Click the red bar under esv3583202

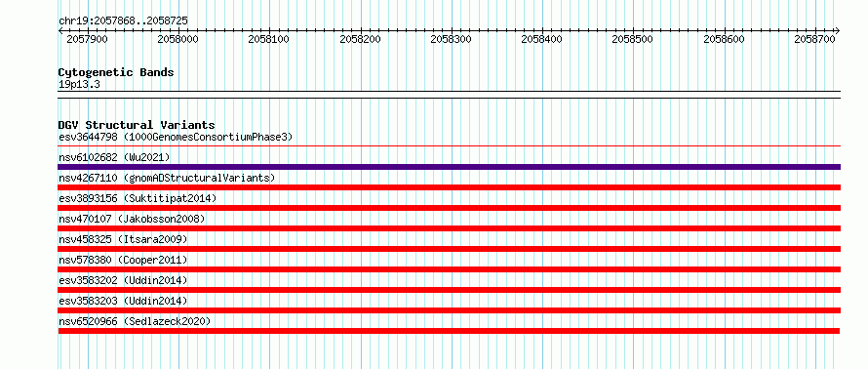coord(449,290)
